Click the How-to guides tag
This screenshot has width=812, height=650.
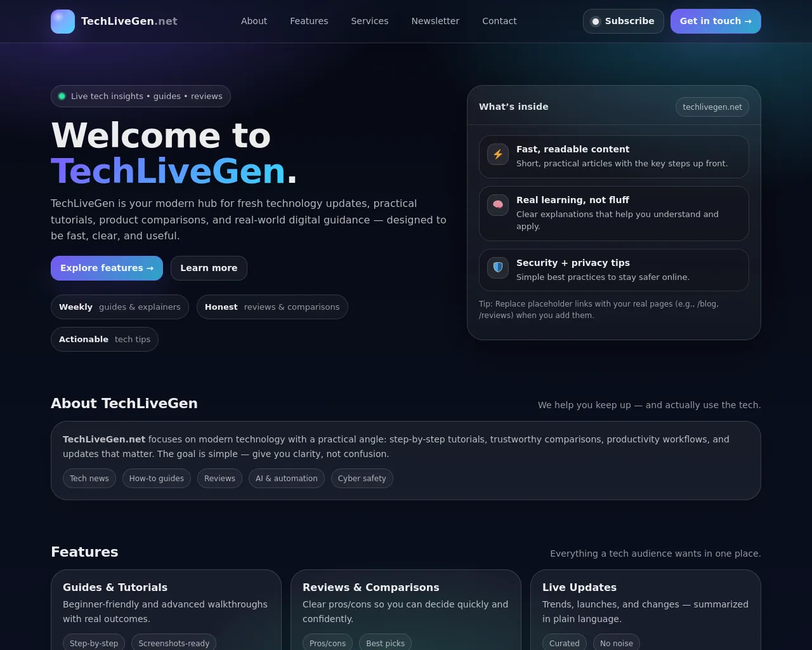point(156,479)
